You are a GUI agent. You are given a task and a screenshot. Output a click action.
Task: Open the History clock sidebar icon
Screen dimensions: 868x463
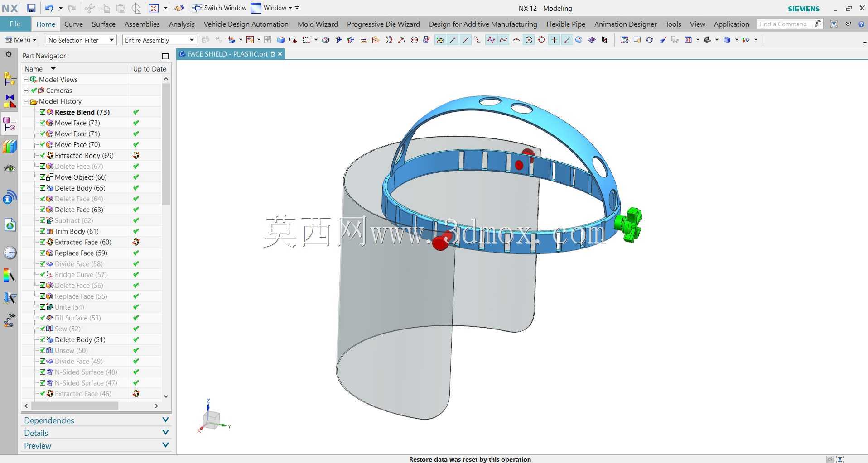pos(10,253)
